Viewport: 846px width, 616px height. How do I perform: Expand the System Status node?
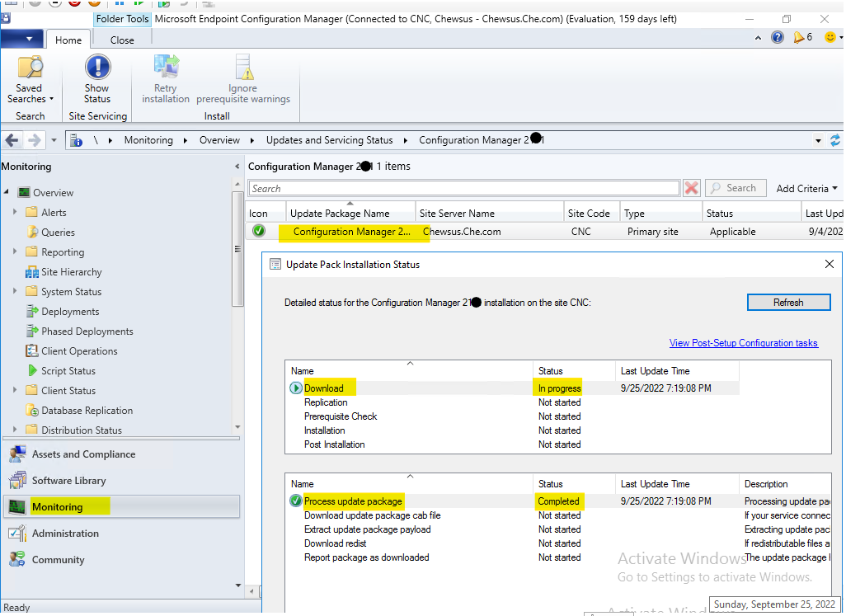(15, 291)
